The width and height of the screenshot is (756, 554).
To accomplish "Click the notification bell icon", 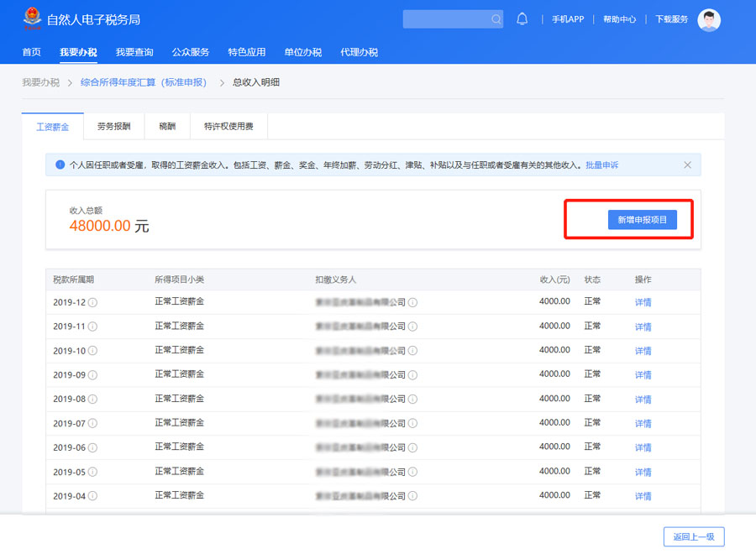I will (x=522, y=19).
